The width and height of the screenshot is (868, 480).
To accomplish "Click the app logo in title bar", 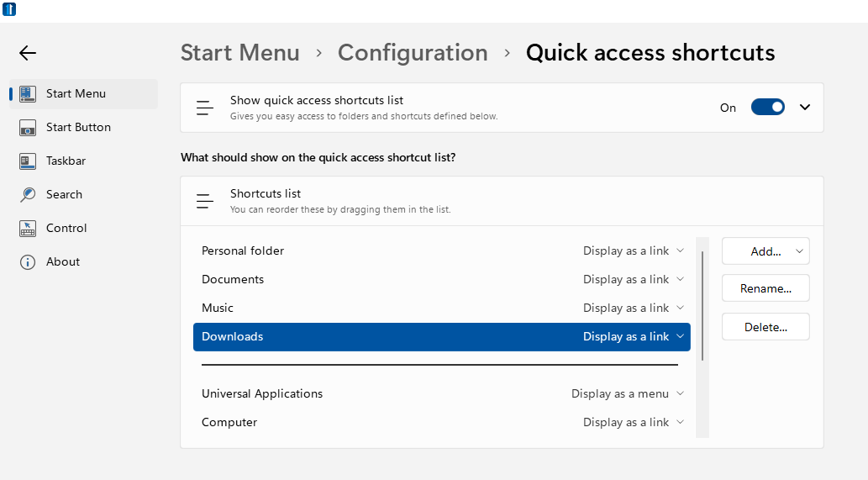I will (9, 9).
